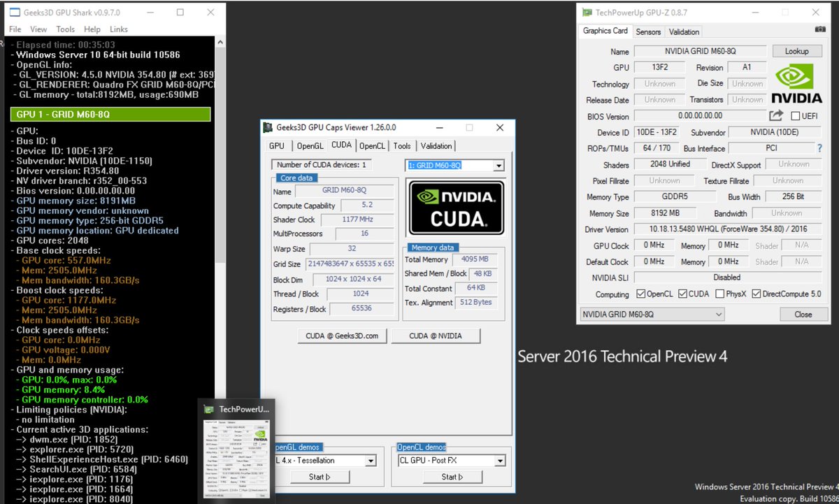Image resolution: width=839 pixels, height=504 pixels.
Task: Click the Shaders 2048 Unified field
Action: (670, 164)
